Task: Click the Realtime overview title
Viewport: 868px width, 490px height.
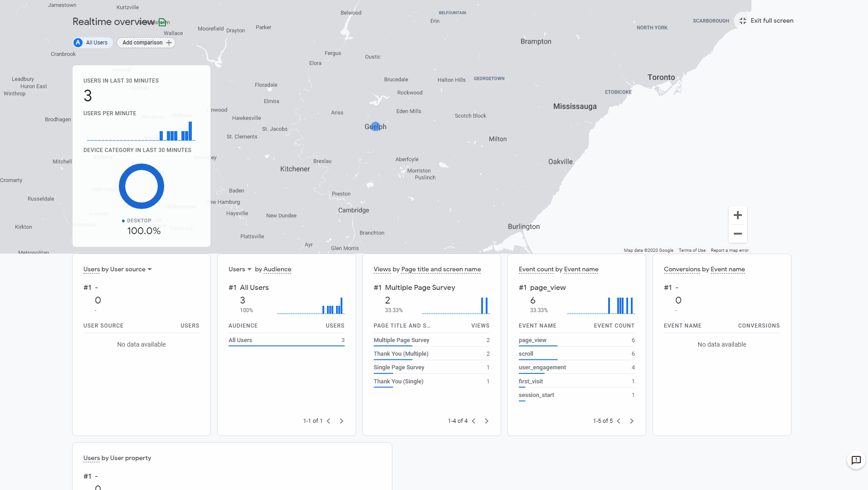Action: click(114, 22)
